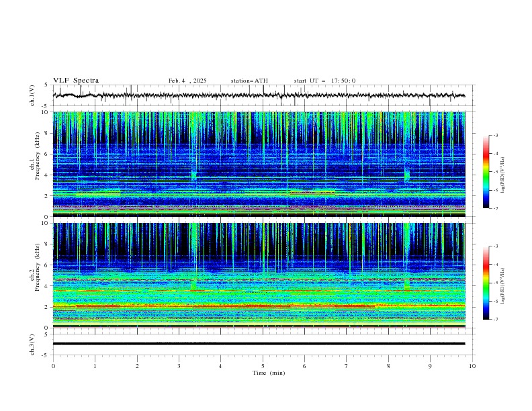
Task: Click the "station=ATH" label
Action: pyautogui.click(x=249, y=81)
